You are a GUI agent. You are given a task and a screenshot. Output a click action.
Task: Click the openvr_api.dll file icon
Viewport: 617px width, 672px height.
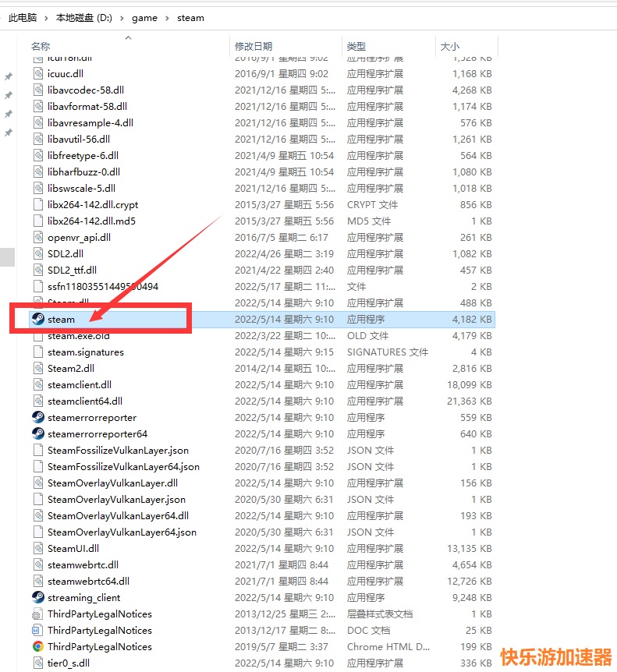(38, 237)
